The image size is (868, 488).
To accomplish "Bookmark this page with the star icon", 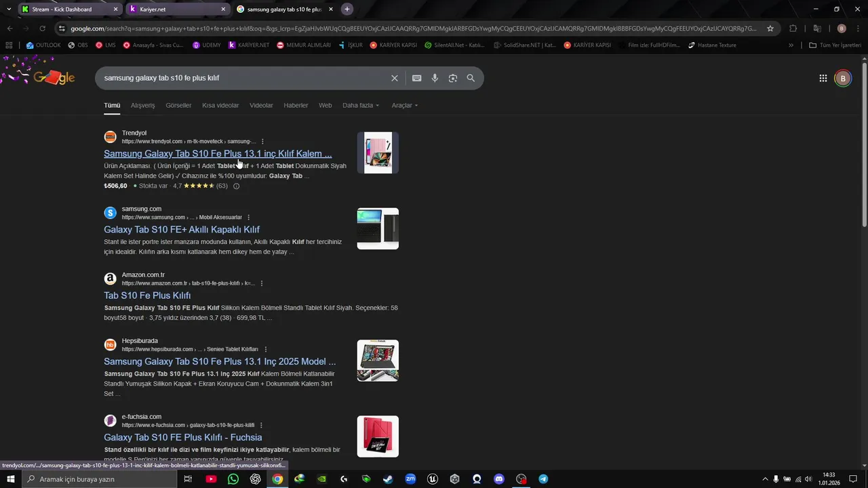I will [x=770, y=28].
